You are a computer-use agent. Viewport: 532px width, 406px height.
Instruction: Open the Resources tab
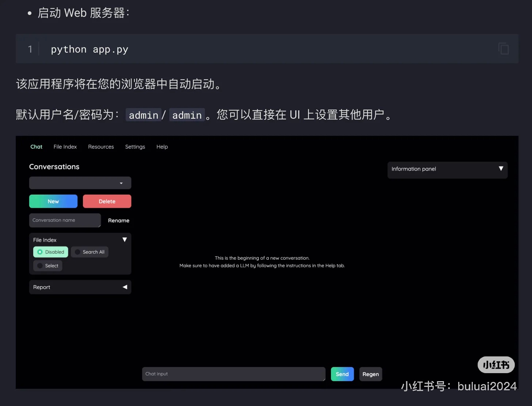(101, 147)
